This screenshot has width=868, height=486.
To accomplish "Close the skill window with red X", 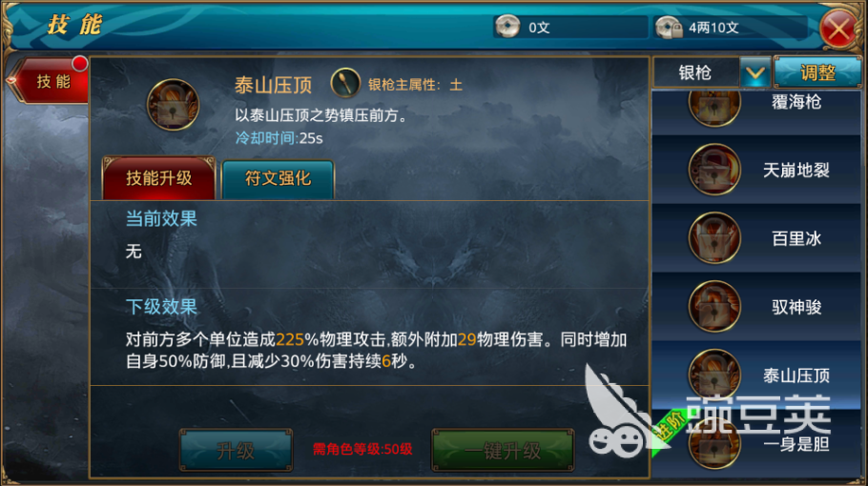I will coord(839,29).
